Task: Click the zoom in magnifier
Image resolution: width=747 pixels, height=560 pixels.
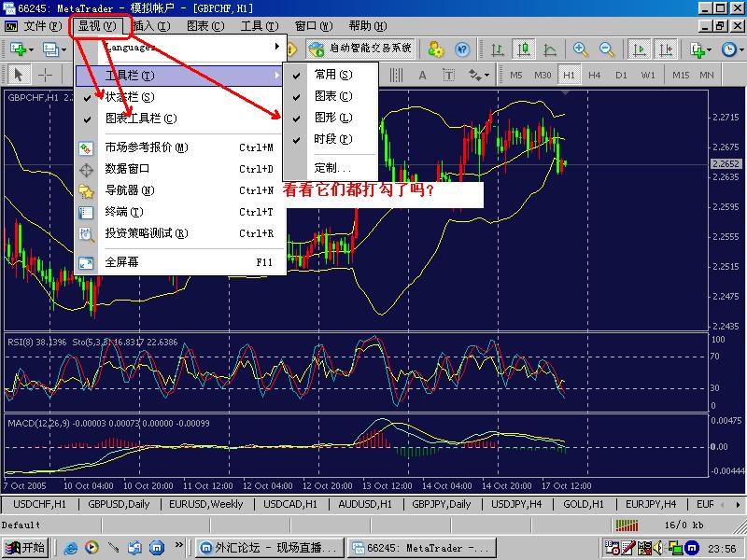Action: pyautogui.click(x=580, y=49)
